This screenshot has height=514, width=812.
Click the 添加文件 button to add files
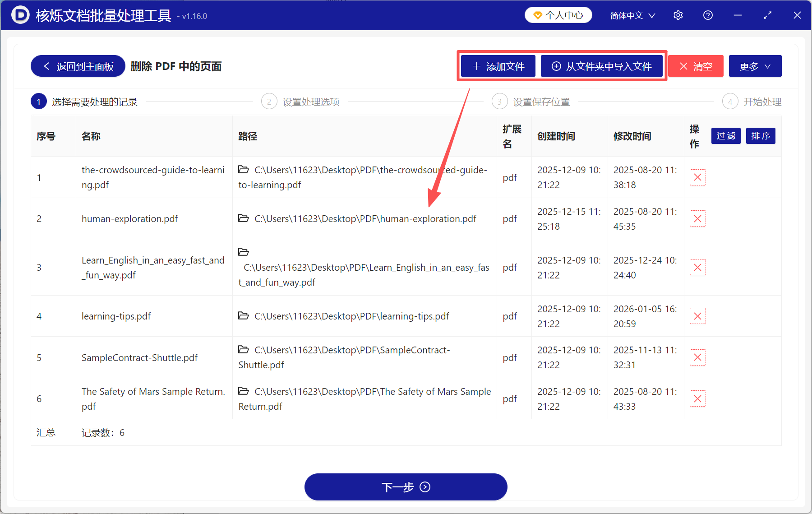(498, 66)
